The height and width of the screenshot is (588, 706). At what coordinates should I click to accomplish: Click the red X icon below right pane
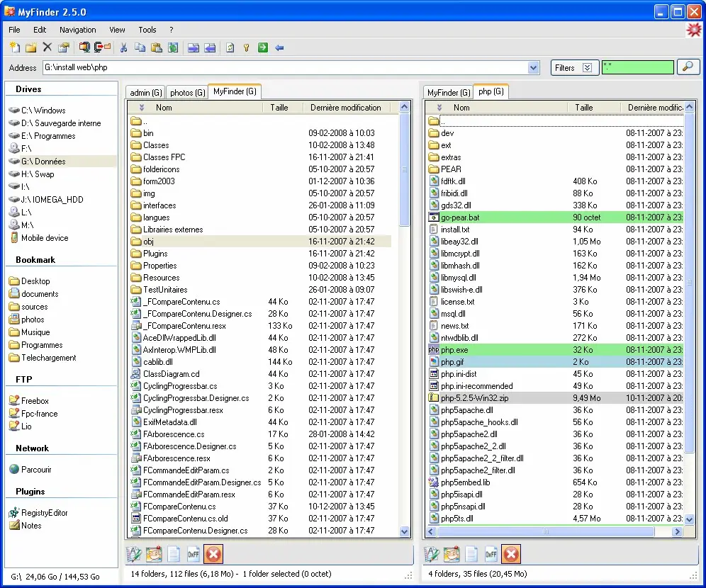pos(511,554)
